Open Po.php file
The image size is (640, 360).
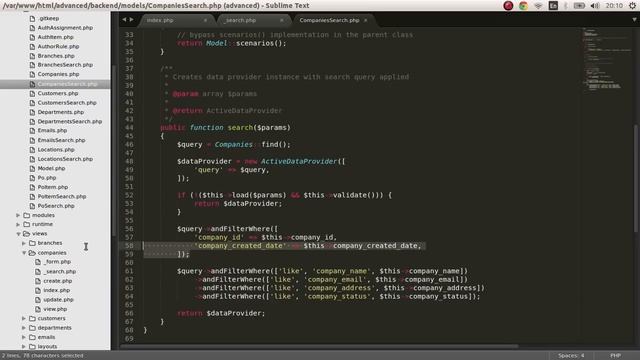click(x=47, y=178)
